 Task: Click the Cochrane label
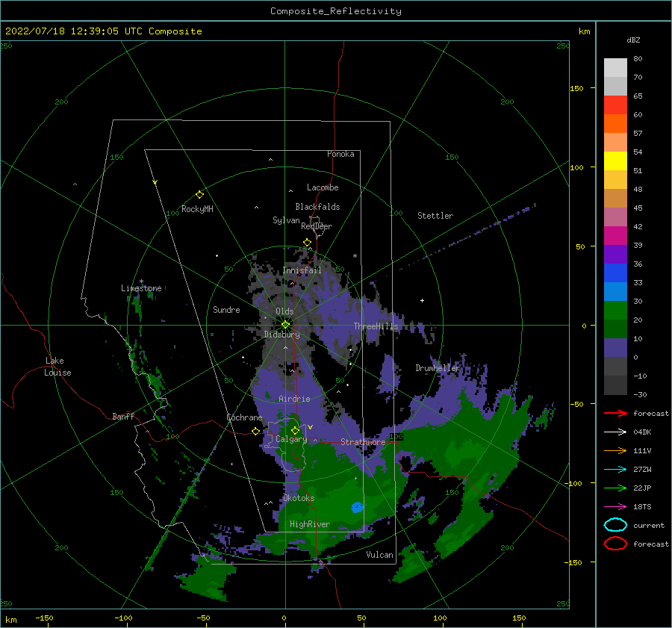click(244, 417)
